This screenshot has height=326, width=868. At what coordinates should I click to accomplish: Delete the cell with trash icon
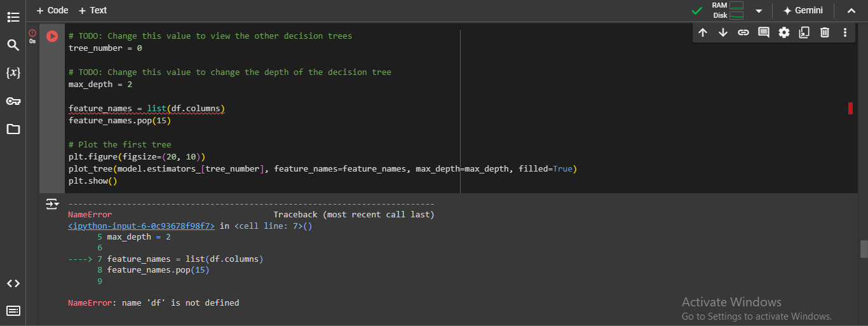pyautogui.click(x=825, y=32)
